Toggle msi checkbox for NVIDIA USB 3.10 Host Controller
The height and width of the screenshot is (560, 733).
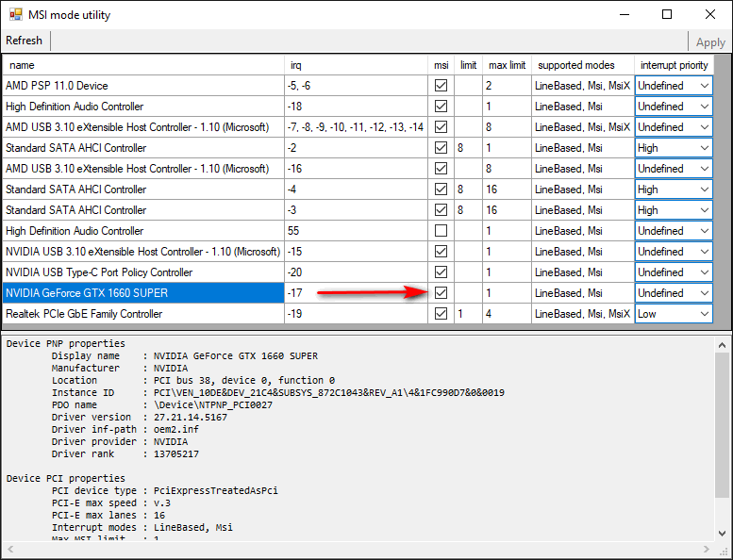(x=441, y=252)
